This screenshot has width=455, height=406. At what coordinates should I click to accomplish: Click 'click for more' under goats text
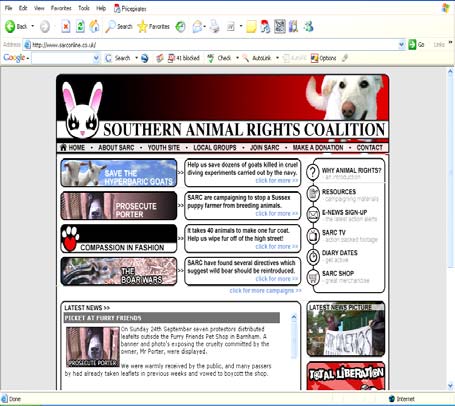(277, 181)
